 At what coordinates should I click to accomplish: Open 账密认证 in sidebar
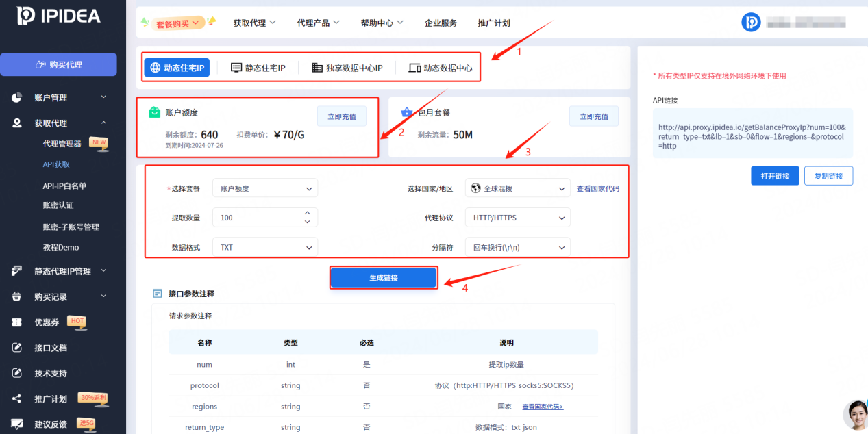tap(58, 205)
